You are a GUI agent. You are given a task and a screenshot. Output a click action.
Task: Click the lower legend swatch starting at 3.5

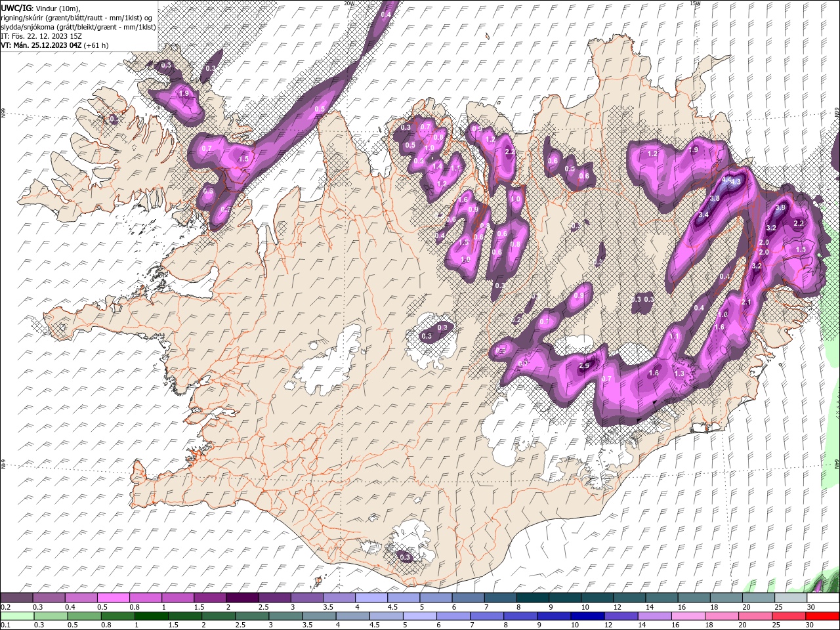pos(320,616)
